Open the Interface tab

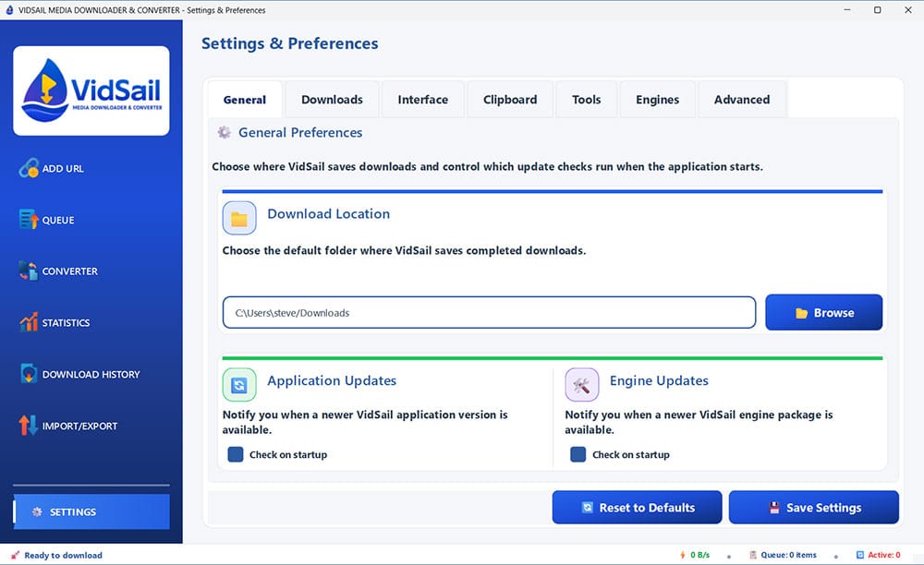click(x=422, y=100)
